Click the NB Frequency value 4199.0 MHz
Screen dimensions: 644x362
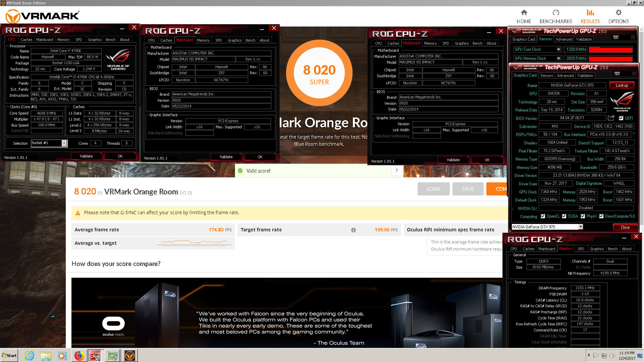click(610, 273)
